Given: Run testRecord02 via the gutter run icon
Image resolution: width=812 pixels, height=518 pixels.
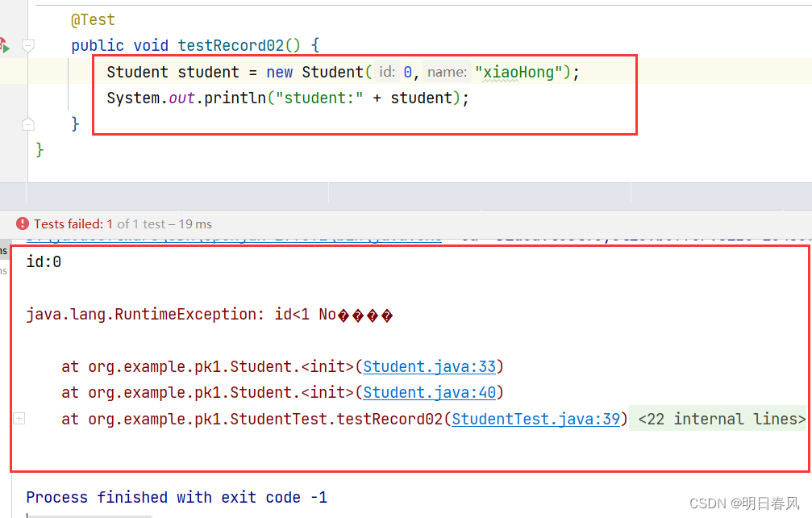Looking at the screenshot, I should point(4,45).
